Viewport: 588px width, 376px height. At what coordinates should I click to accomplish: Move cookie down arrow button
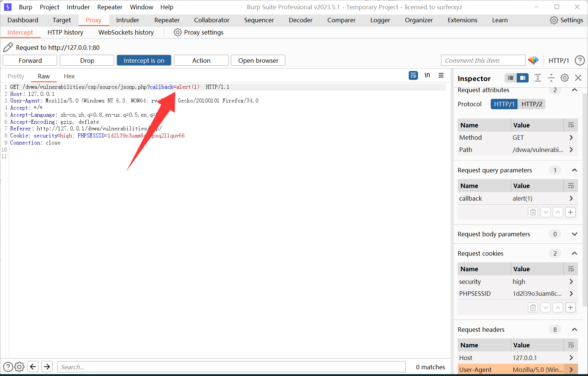[546, 308]
